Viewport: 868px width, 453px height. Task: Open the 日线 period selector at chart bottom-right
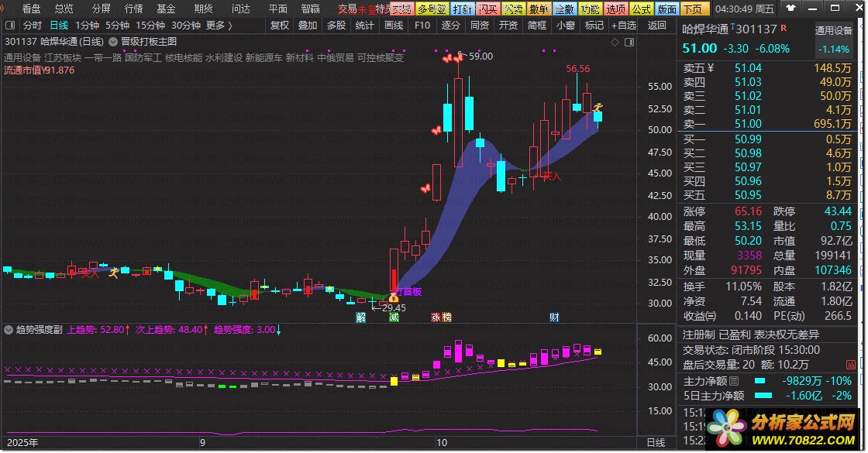point(656,442)
